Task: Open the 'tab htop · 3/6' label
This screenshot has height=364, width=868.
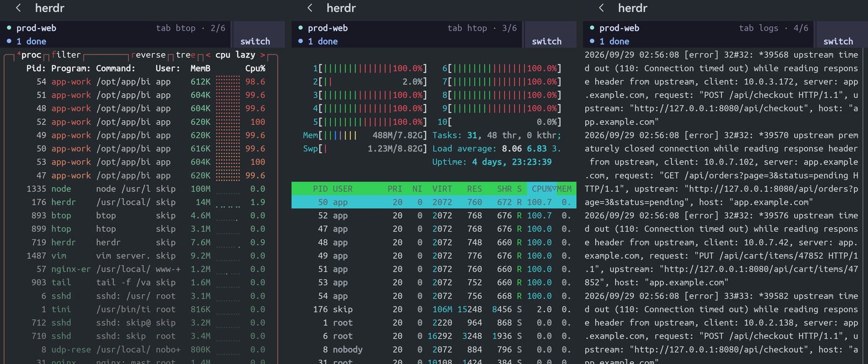Action: [x=482, y=28]
